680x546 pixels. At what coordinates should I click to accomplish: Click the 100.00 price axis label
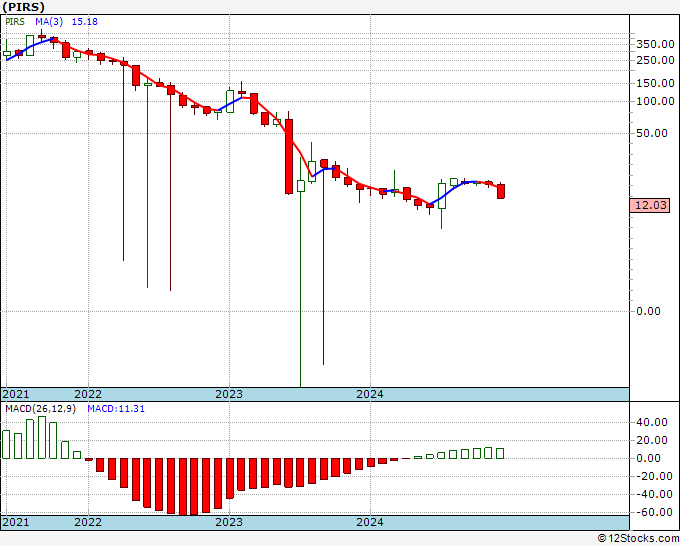[x=655, y=101]
